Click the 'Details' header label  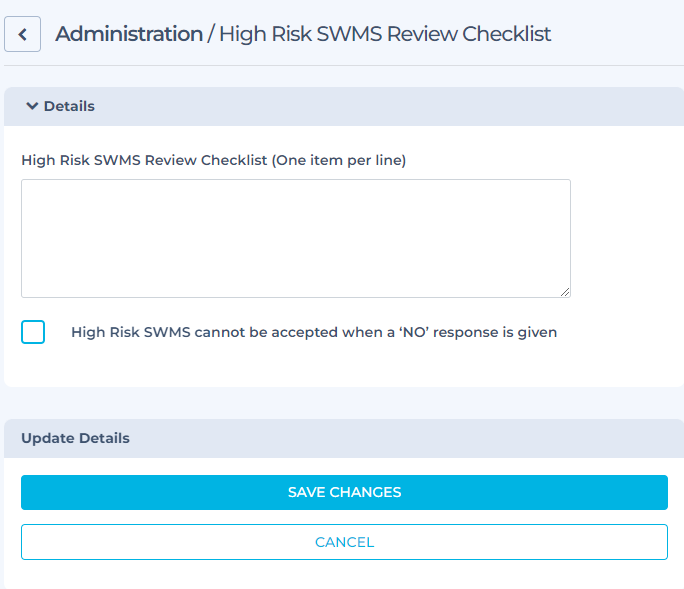point(69,106)
